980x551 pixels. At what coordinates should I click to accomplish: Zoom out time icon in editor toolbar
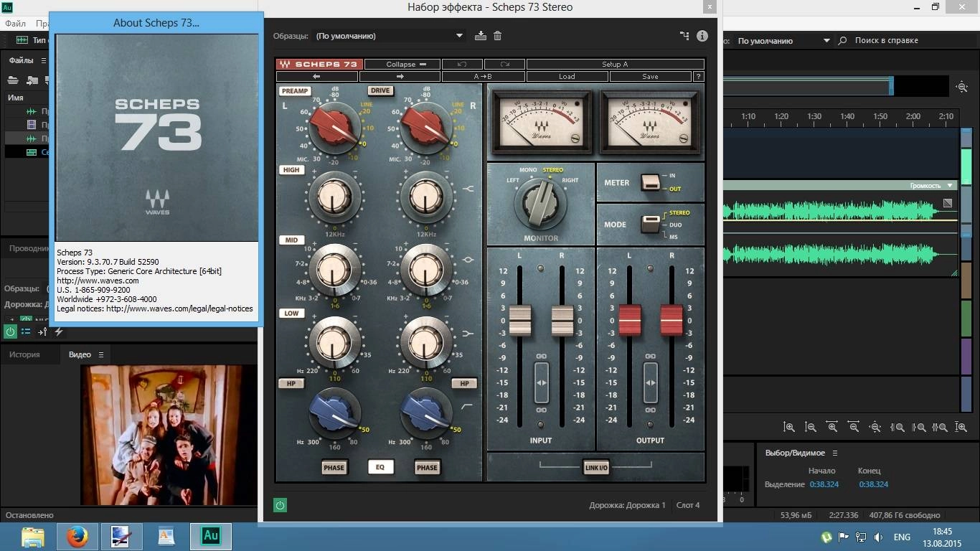tap(854, 427)
